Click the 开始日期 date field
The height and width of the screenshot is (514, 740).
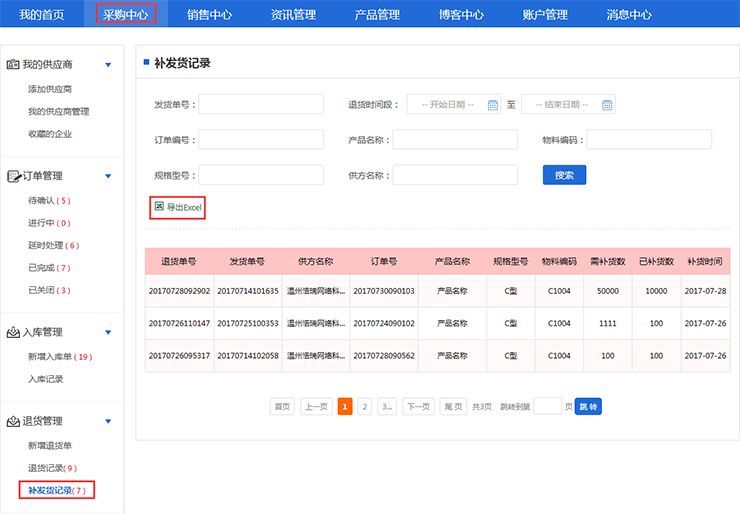point(454,104)
